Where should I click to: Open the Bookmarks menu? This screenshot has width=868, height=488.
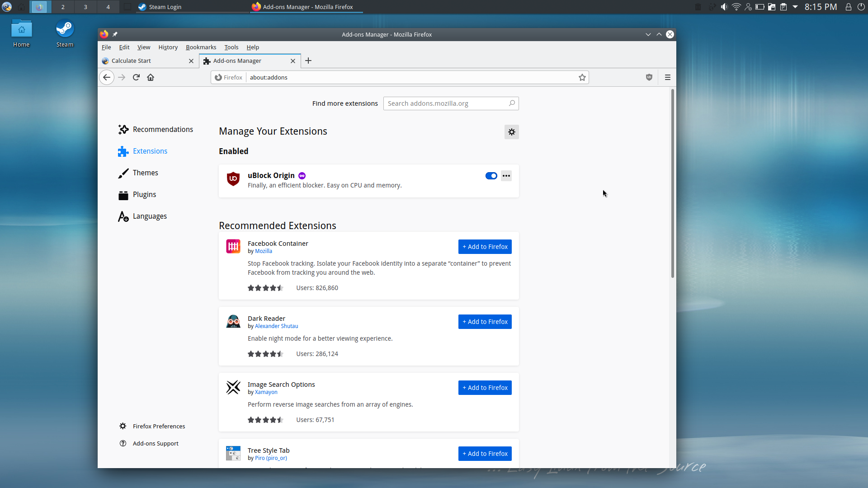point(201,47)
